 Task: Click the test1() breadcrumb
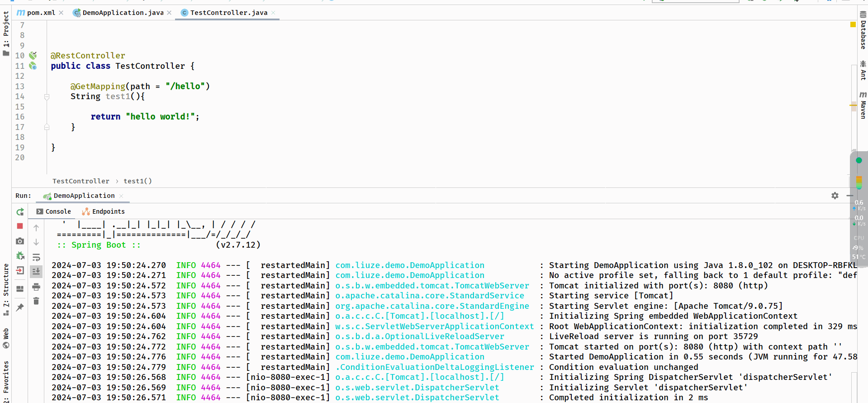pos(138,181)
